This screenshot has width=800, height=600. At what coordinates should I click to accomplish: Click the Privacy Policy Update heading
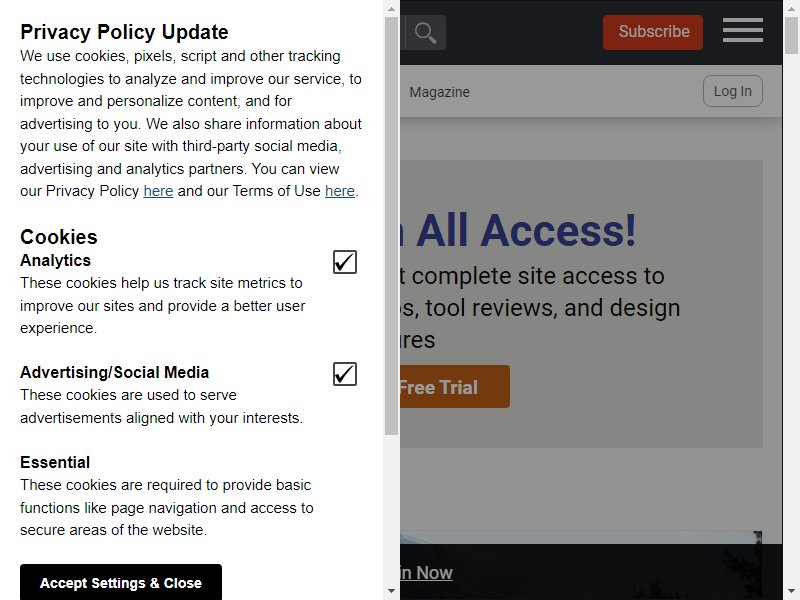tap(124, 32)
